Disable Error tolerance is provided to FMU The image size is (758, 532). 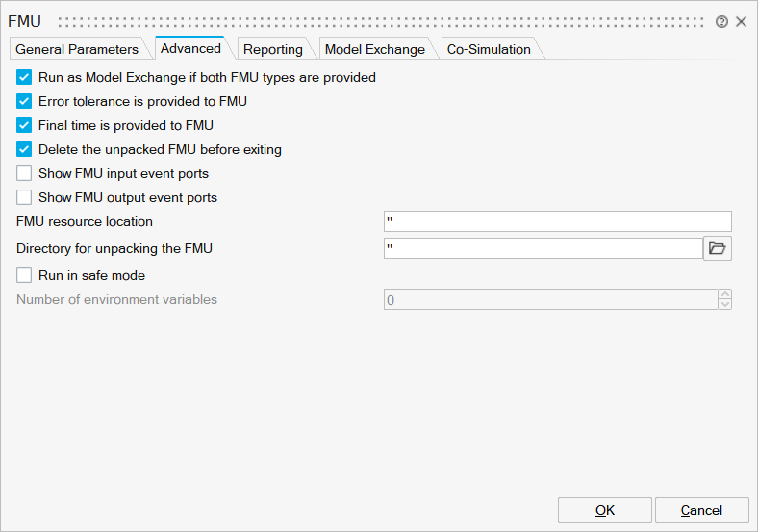click(25, 101)
